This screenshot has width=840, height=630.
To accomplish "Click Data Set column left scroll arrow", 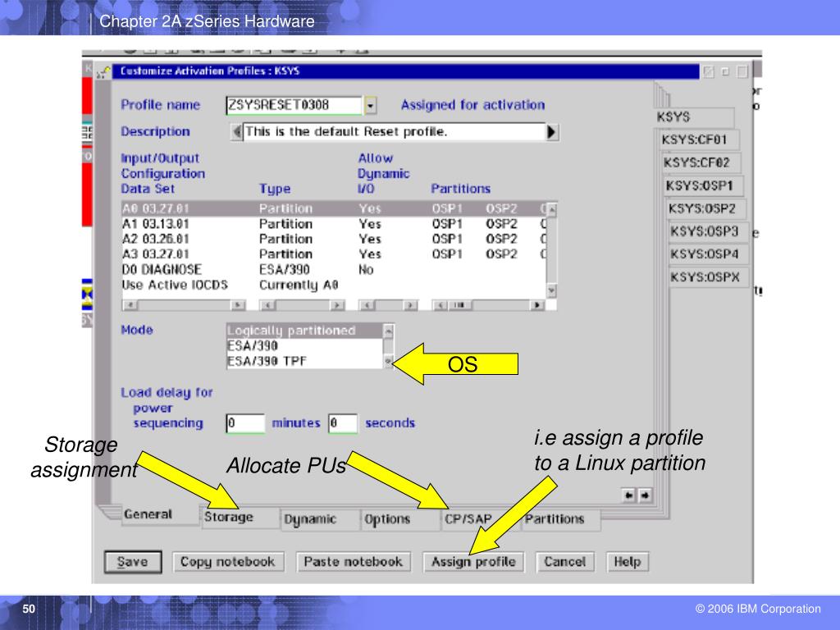I will click(130, 305).
